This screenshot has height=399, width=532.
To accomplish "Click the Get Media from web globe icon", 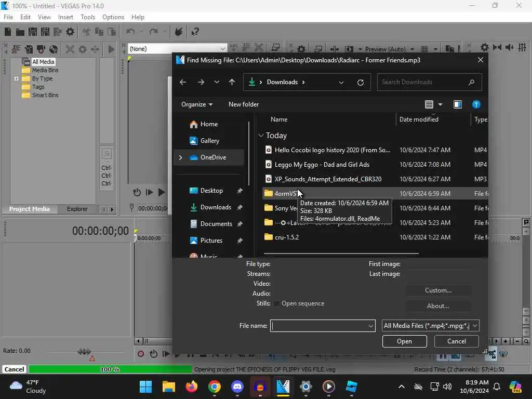I will pos(54,49).
